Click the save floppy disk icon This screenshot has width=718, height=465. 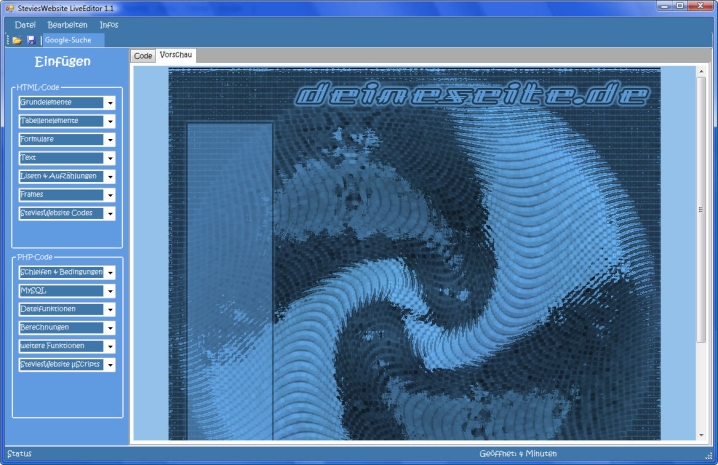pos(30,40)
